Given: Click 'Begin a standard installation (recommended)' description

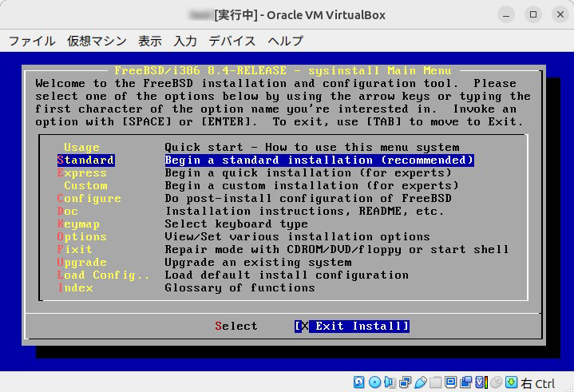Looking at the screenshot, I should [319, 160].
